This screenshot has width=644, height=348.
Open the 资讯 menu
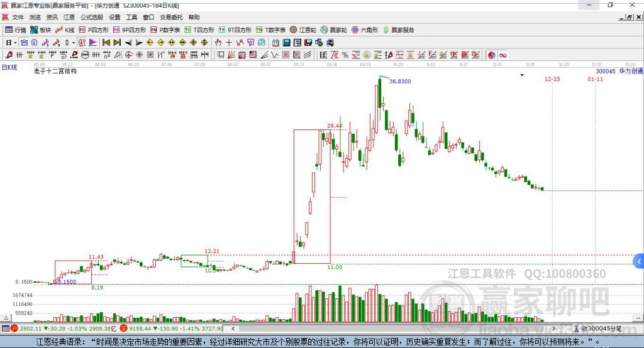pos(52,17)
